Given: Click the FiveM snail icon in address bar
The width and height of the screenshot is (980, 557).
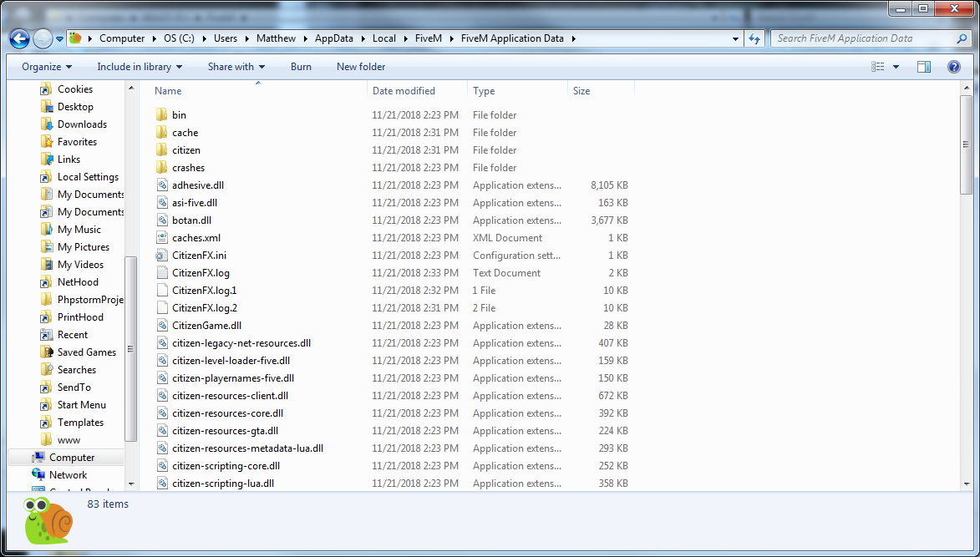Looking at the screenshot, I should click(x=76, y=38).
